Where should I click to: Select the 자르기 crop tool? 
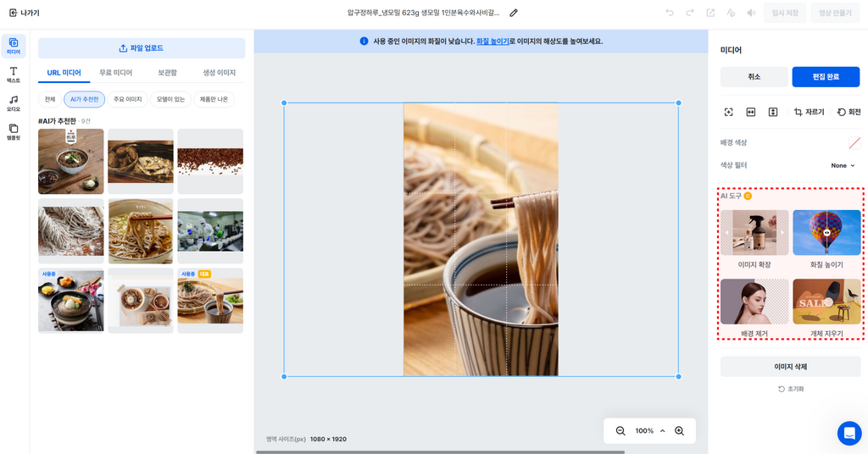coord(809,112)
